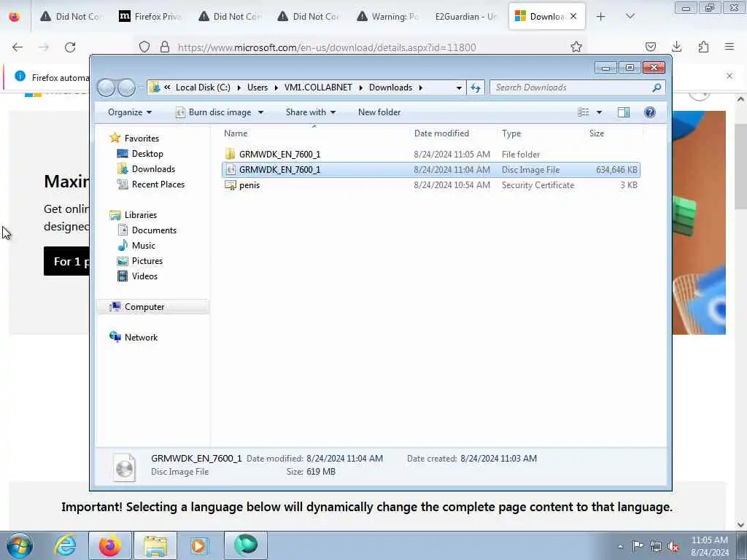The height and width of the screenshot is (560, 747).
Task: Click New folder button
Action: 379,112
